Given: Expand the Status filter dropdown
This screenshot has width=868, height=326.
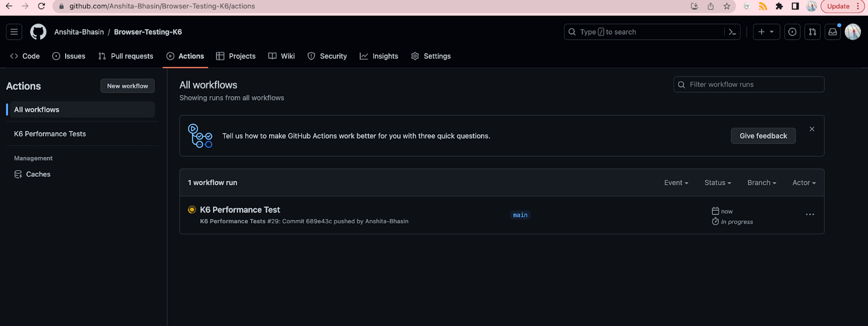Looking at the screenshot, I should click(x=718, y=183).
